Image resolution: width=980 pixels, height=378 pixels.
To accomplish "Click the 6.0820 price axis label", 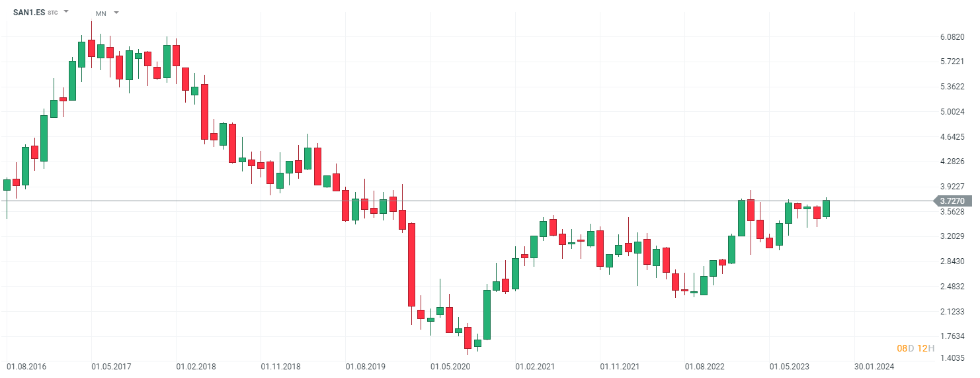I will click(x=952, y=37).
